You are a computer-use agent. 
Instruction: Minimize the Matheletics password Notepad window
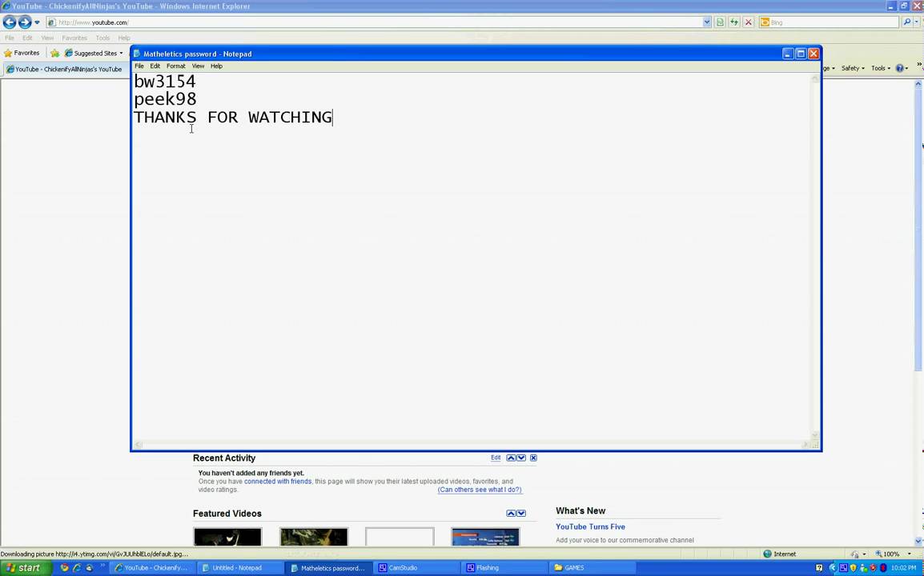pyautogui.click(x=788, y=54)
